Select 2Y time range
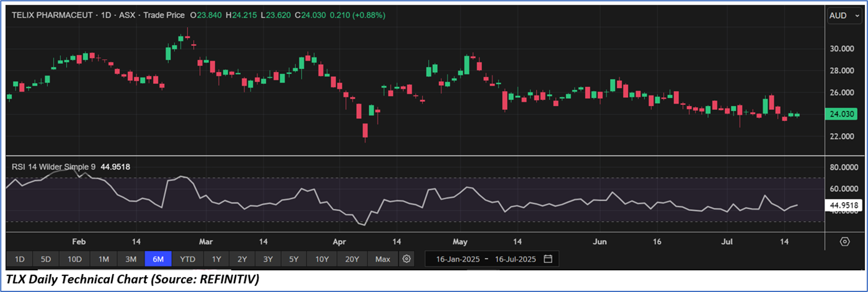 242,259
